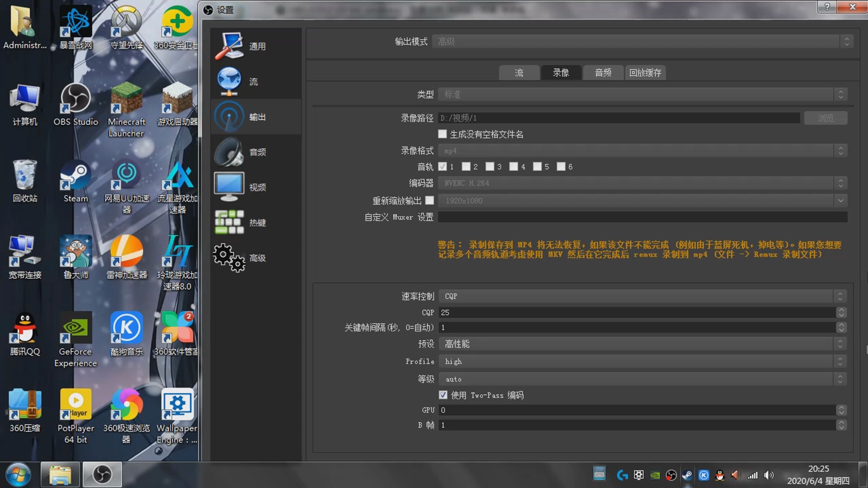The width and height of the screenshot is (868, 488).
Task: Increase the CQP value with stepper arrow
Action: coord(841,309)
